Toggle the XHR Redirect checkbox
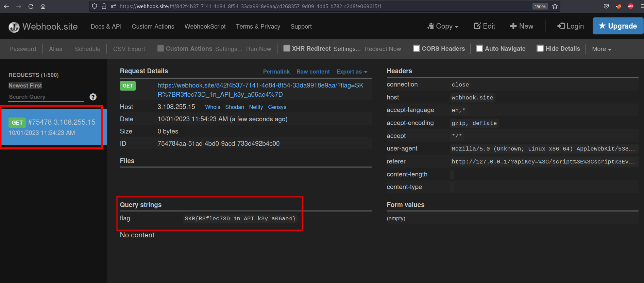This screenshot has height=283, width=644. pyautogui.click(x=287, y=48)
